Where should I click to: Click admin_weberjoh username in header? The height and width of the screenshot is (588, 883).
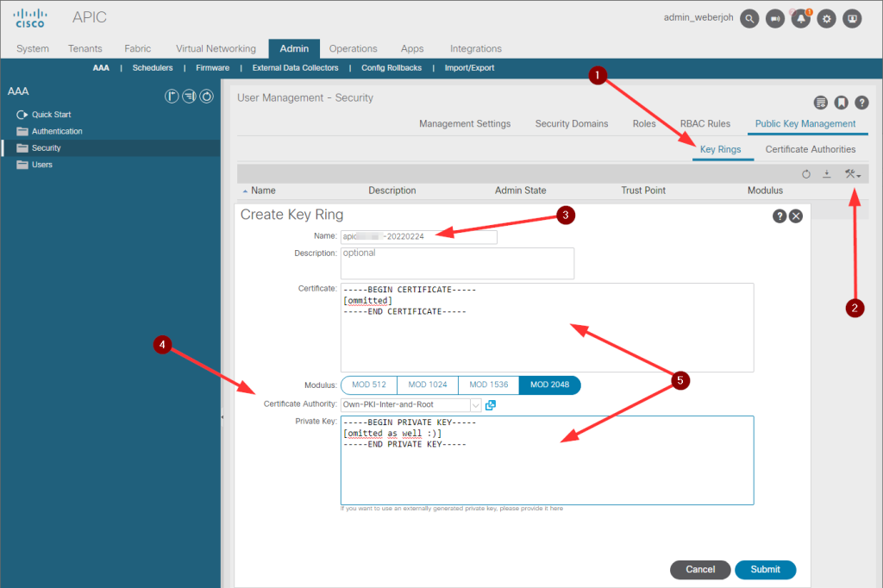[698, 17]
